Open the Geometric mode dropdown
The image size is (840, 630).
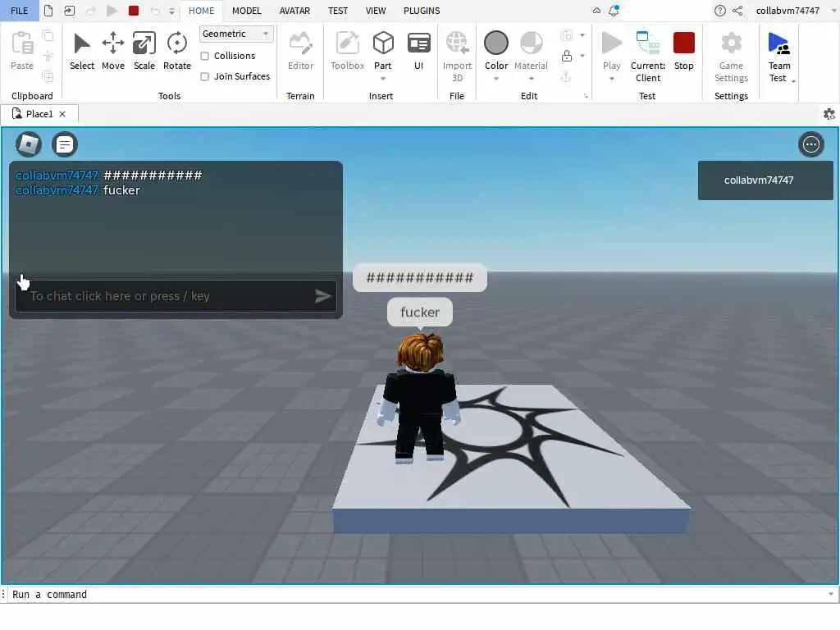pyautogui.click(x=236, y=34)
